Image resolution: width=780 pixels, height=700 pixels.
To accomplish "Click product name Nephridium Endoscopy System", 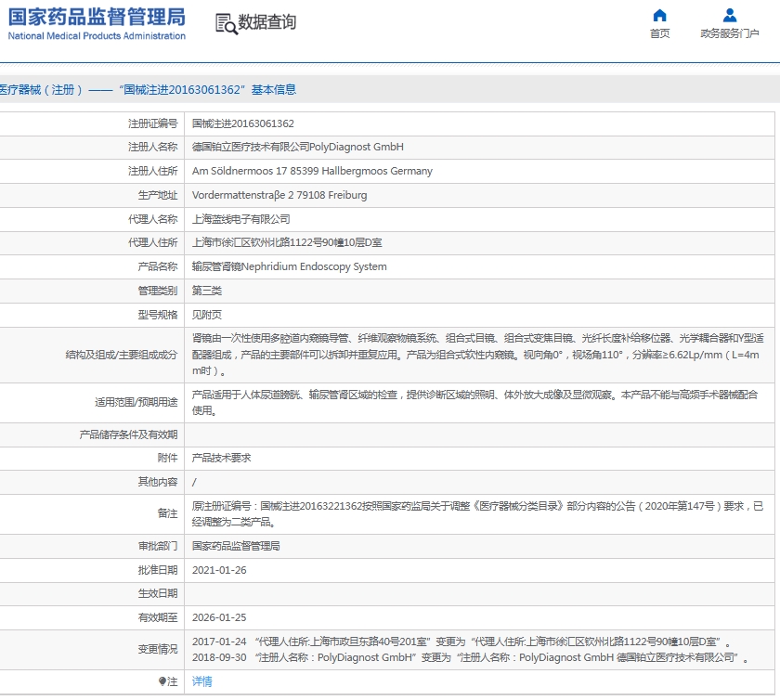I will (289, 266).
